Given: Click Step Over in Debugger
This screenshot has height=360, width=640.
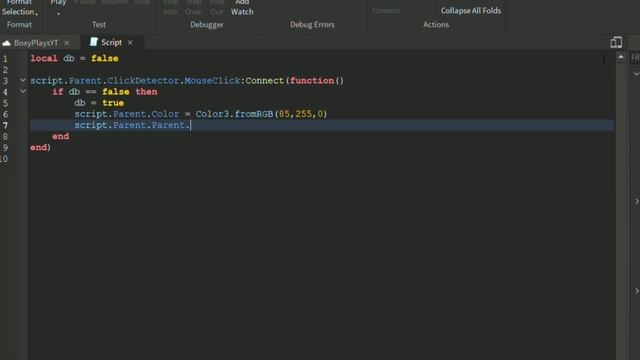Looking at the screenshot, I should pyautogui.click(x=193, y=7).
